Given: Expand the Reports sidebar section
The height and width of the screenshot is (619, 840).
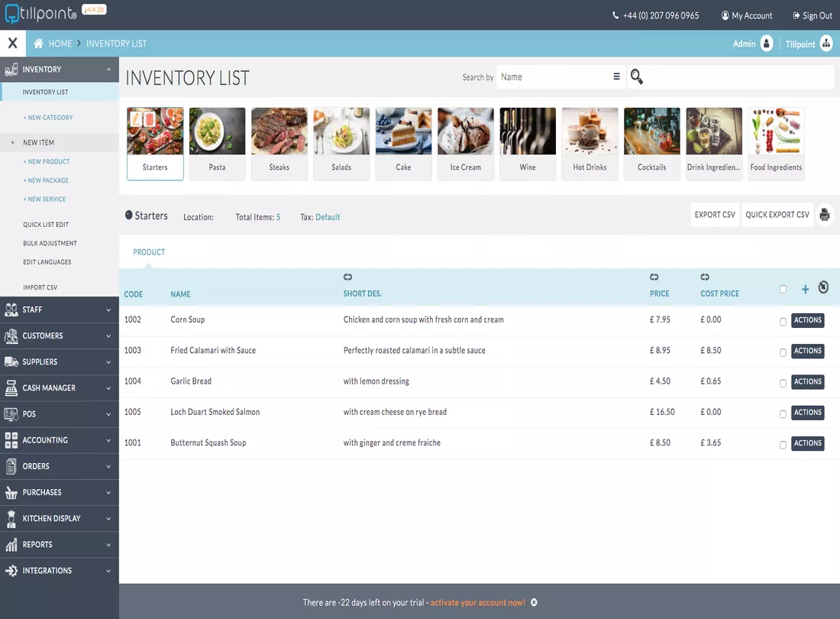Looking at the screenshot, I should pos(60,545).
